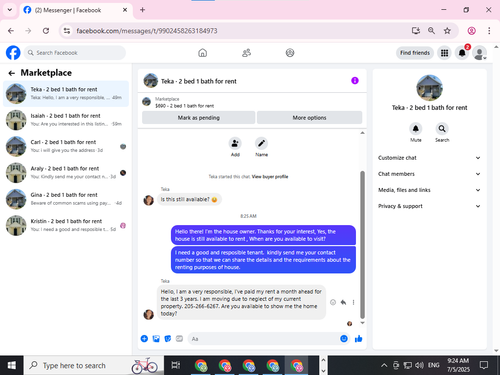Select the Messenger | Facebook browser tab
Screen dimensions: 500x375
pos(76,10)
